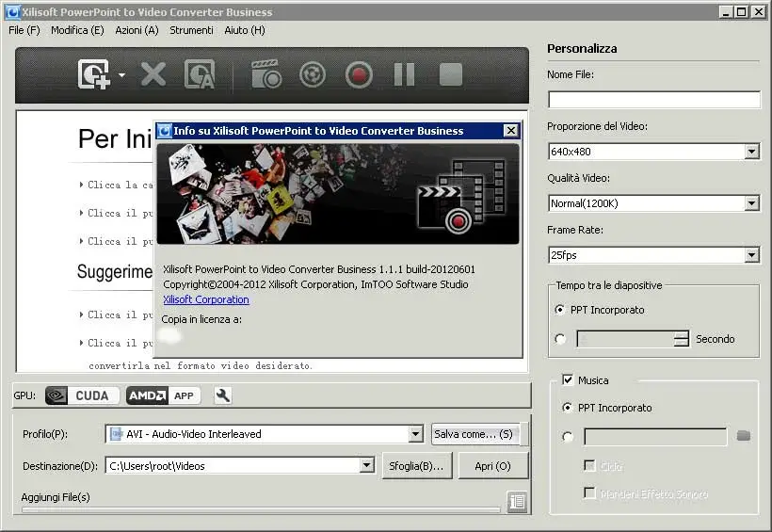Viewport: 772px width, 532px height.
Task: Click the Xilisoft Corporation link in Info dialog
Action: [x=206, y=299]
